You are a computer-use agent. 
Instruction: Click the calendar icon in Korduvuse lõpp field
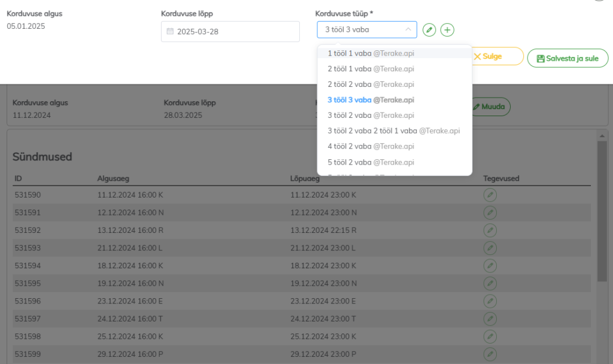(x=170, y=32)
